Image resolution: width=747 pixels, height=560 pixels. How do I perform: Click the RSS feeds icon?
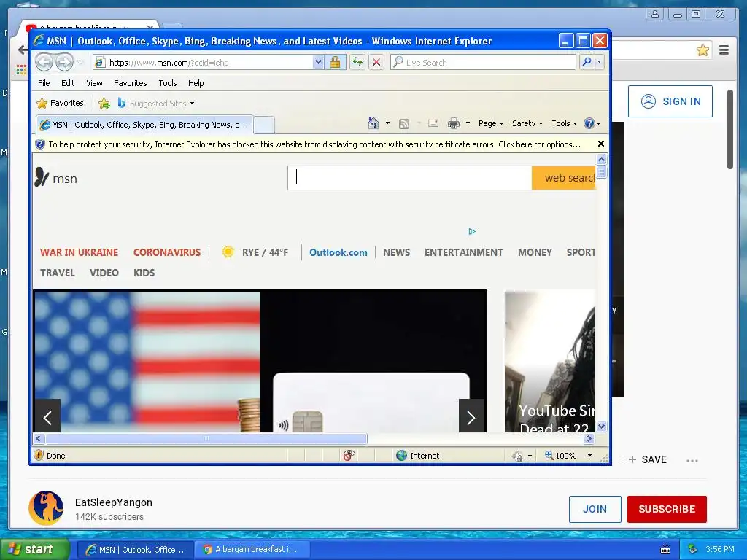coord(404,124)
